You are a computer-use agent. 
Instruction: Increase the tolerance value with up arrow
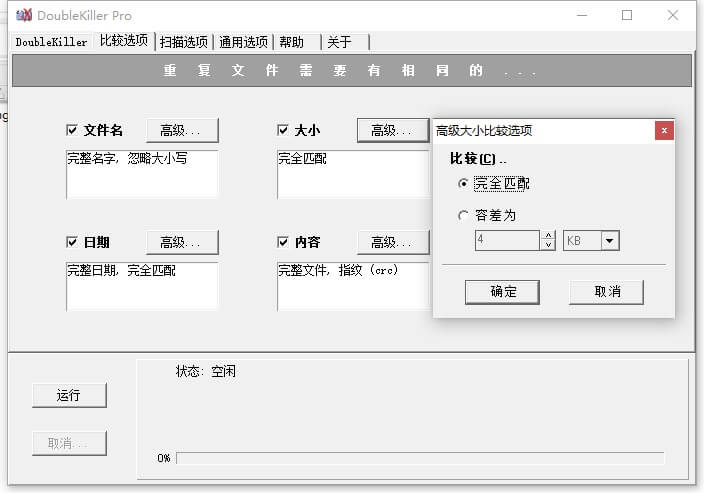[548, 235]
